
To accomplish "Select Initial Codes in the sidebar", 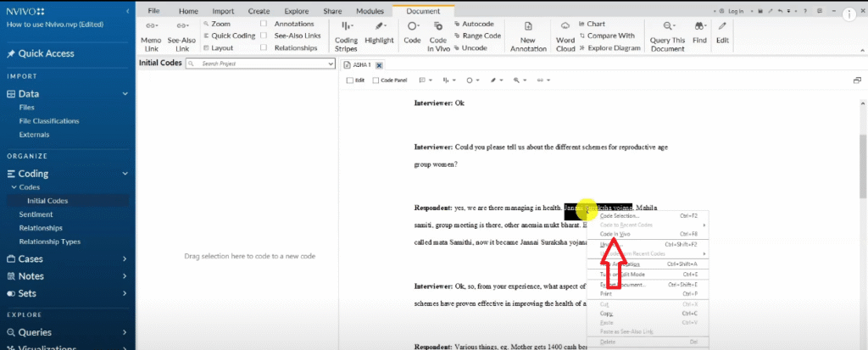I will tap(47, 201).
